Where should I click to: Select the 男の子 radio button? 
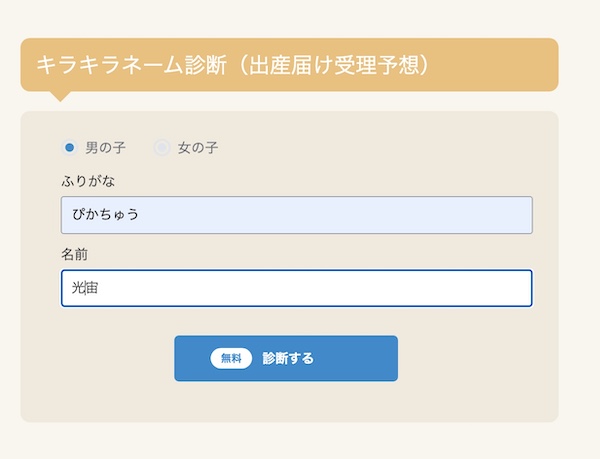(69, 148)
